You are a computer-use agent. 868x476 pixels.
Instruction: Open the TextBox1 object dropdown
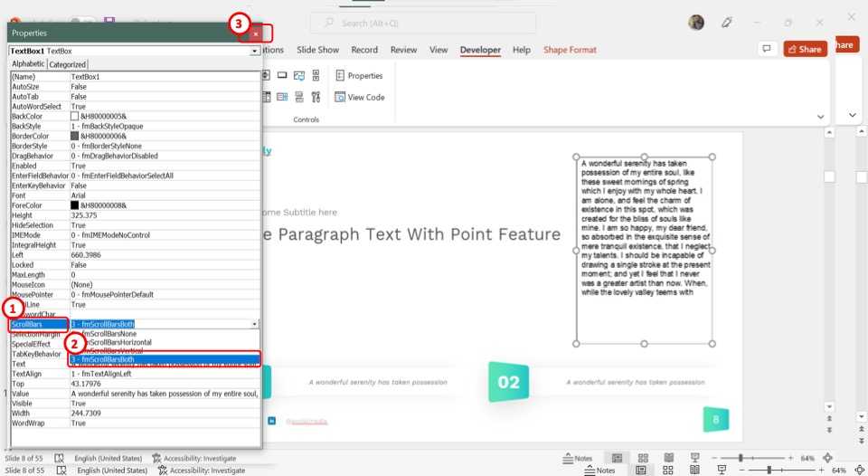pyautogui.click(x=255, y=52)
